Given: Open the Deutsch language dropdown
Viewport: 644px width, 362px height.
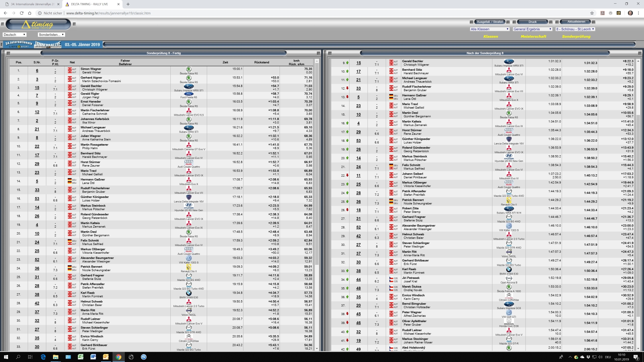Looking at the screenshot, I should click(x=14, y=35).
